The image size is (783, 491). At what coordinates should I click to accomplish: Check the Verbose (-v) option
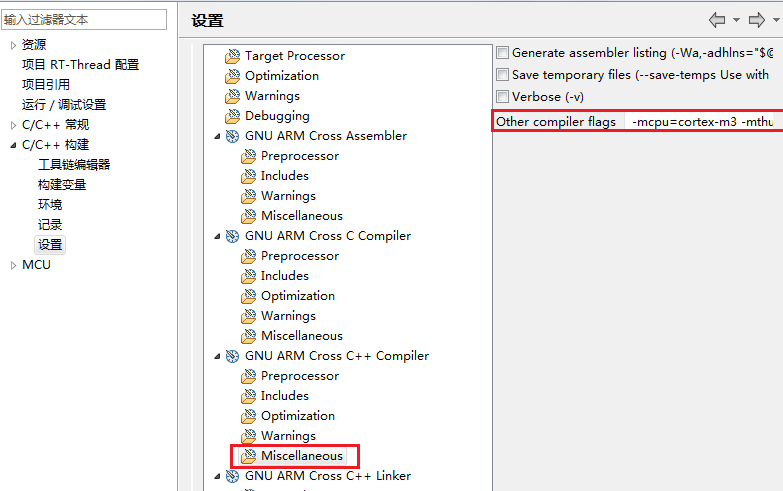(503, 97)
